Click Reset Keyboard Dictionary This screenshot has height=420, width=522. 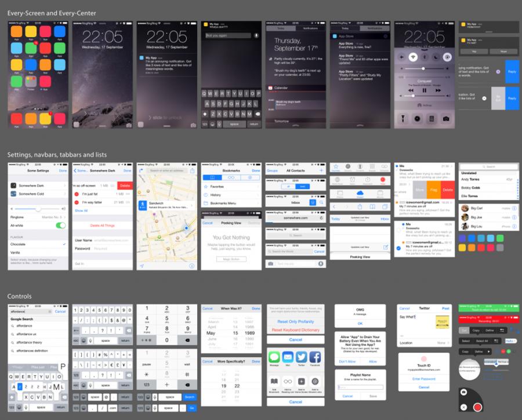[295, 330]
